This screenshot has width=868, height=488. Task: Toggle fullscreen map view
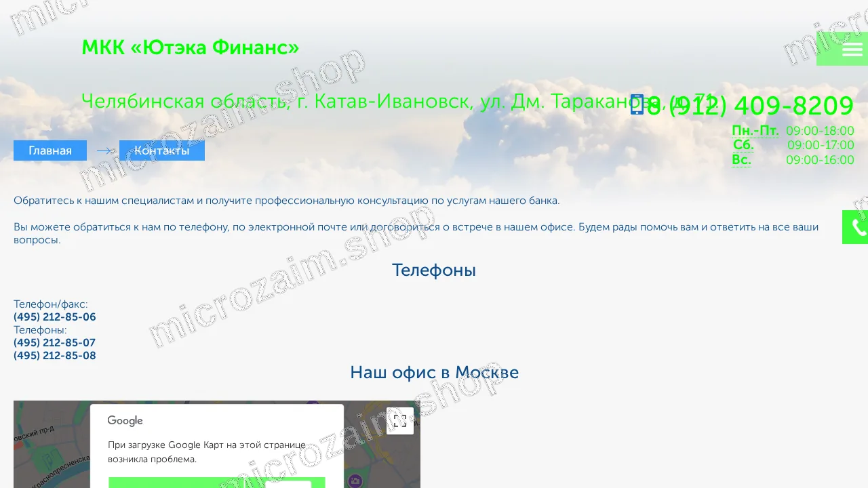click(400, 421)
